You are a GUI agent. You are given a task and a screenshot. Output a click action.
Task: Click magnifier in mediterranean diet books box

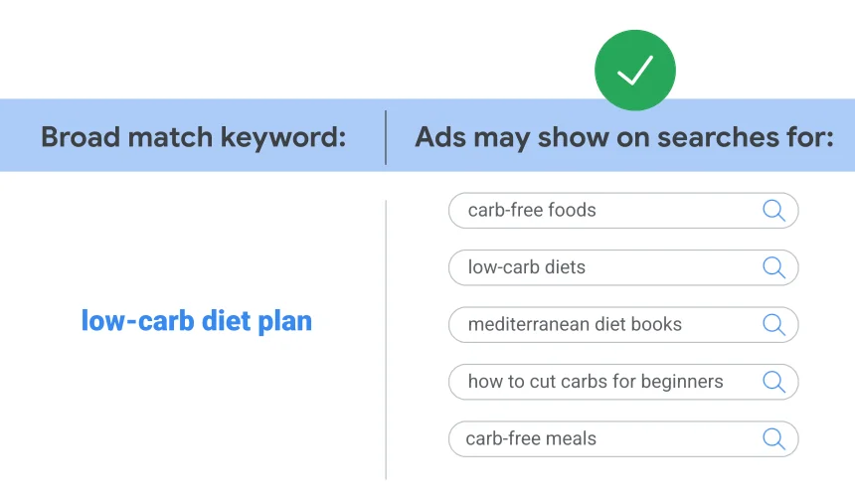pyautogui.click(x=773, y=324)
